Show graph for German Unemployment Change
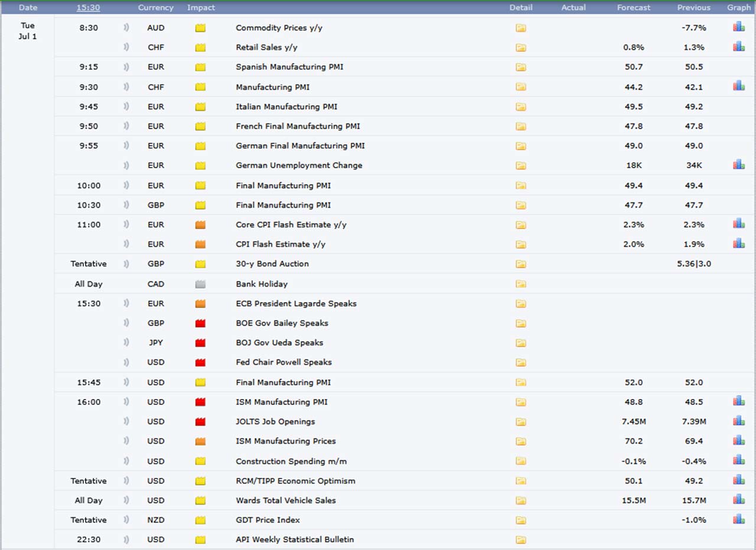This screenshot has height=550, width=756. coord(738,165)
